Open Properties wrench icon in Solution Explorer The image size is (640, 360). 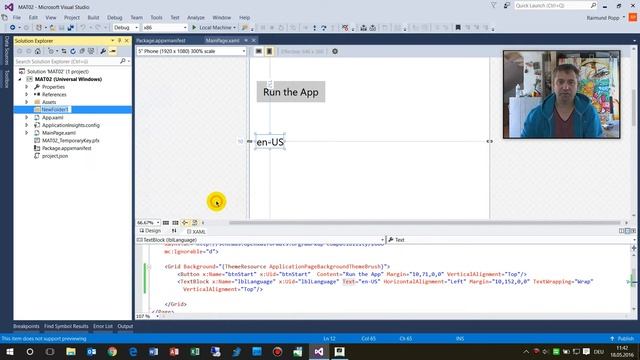[103, 51]
